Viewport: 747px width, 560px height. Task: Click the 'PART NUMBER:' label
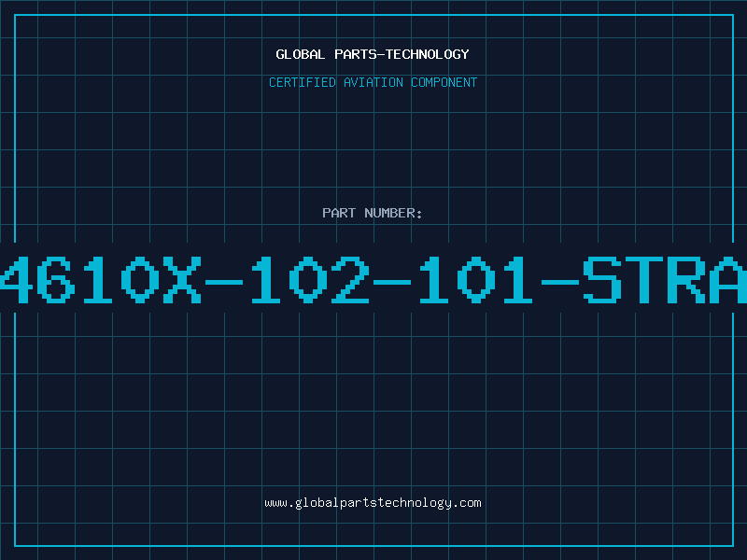[x=373, y=213]
